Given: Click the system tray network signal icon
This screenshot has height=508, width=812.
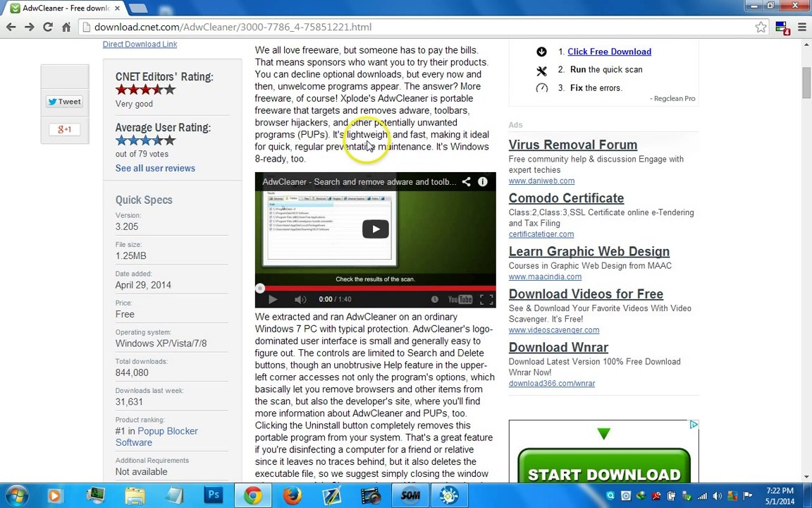Looking at the screenshot, I should 702,496.
